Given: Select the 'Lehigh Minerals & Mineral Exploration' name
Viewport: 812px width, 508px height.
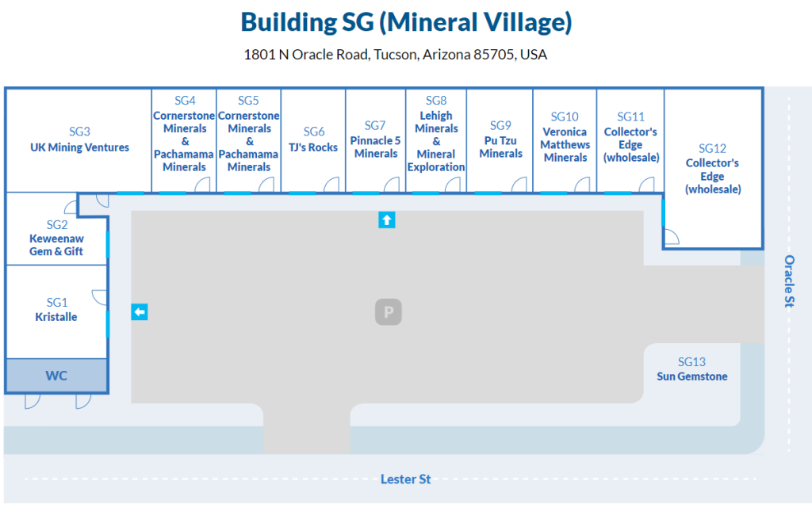Looking at the screenshot, I should pyautogui.click(x=436, y=141).
